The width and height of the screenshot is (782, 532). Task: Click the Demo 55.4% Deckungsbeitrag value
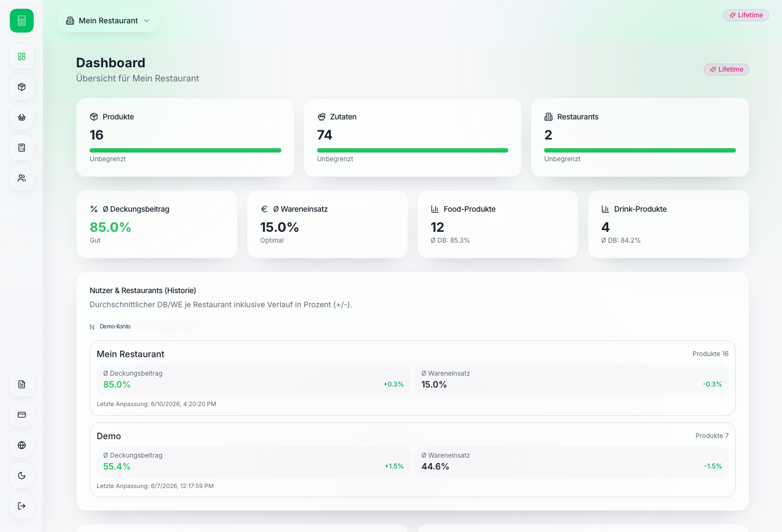(117, 466)
